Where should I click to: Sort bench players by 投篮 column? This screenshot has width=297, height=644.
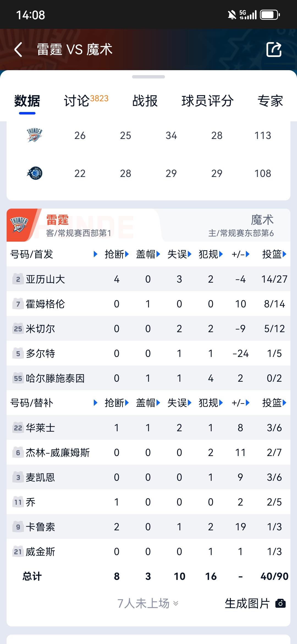point(274,403)
